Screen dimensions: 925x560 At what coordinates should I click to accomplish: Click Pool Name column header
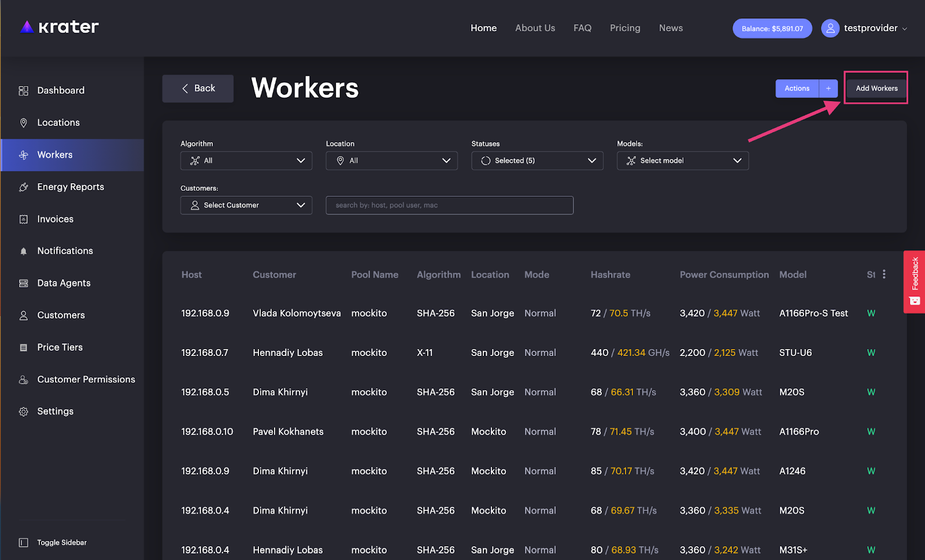coord(375,275)
